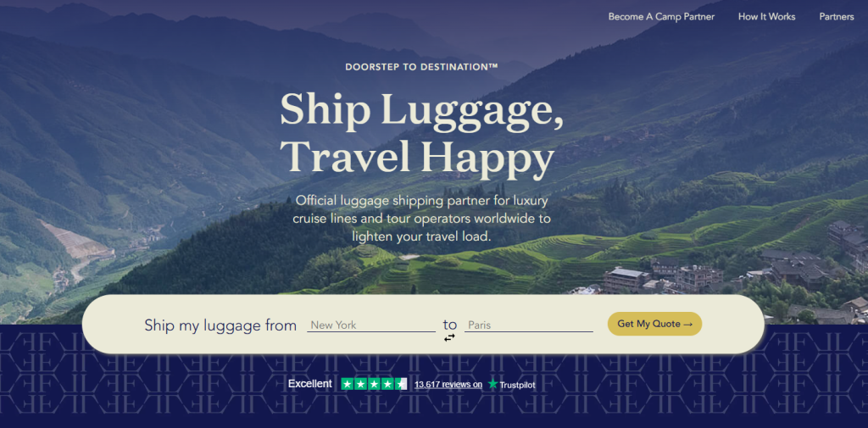
Task: Swap origin and destination with arrows icon
Action: pyautogui.click(x=449, y=337)
